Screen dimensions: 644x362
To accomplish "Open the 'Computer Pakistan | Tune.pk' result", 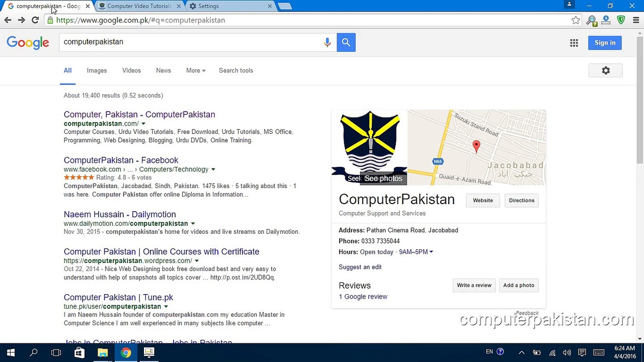I will [118, 298].
